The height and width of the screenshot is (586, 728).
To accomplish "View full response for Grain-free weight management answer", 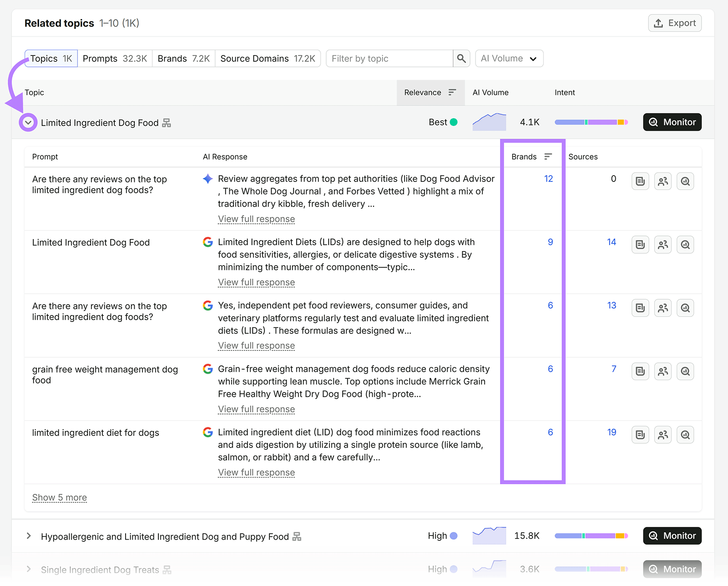I will coord(256,409).
